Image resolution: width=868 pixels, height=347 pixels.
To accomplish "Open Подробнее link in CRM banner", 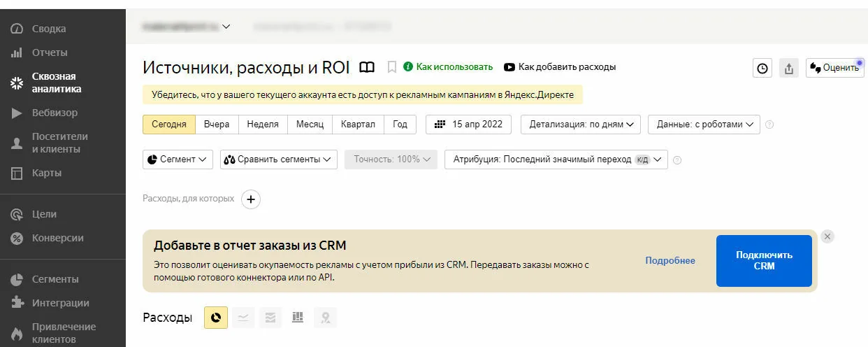I will (x=670, y=260).
